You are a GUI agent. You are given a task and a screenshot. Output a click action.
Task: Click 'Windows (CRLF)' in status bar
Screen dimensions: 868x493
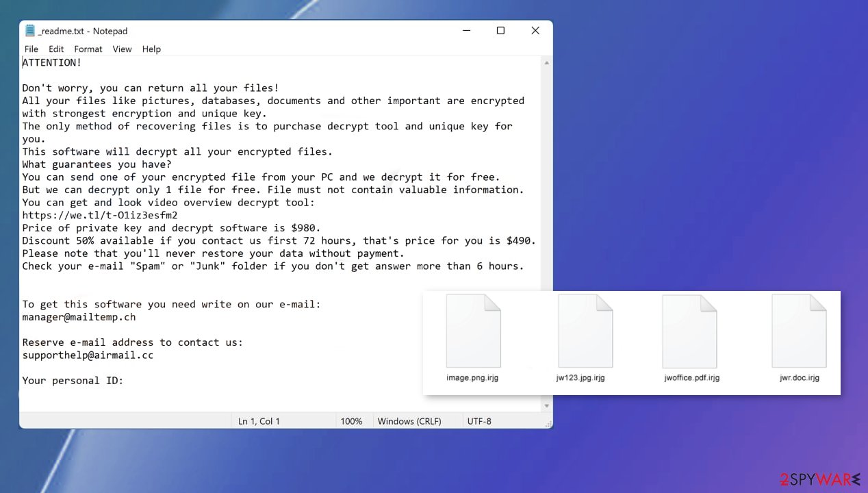coord(409,421)
